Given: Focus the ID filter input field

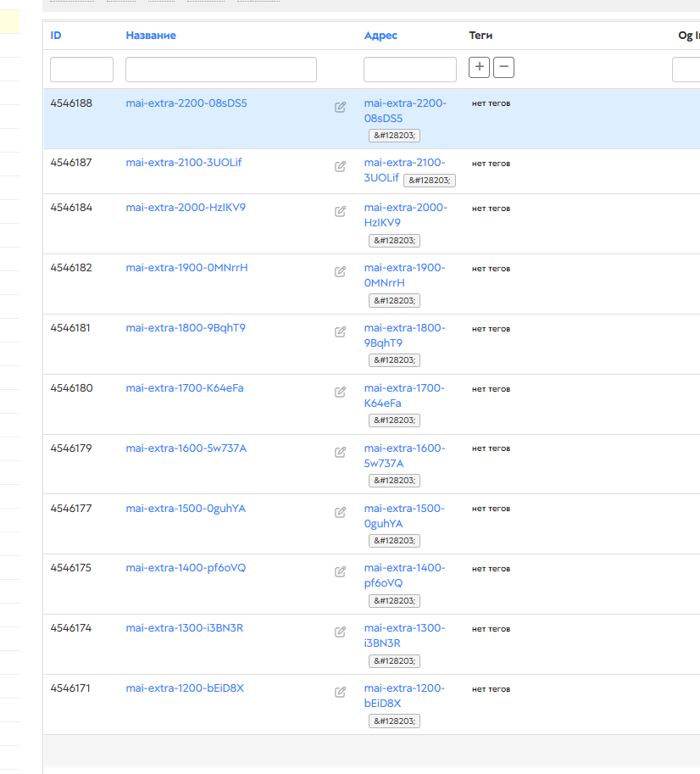Looking at the screenshot, I should coord(81,70).
